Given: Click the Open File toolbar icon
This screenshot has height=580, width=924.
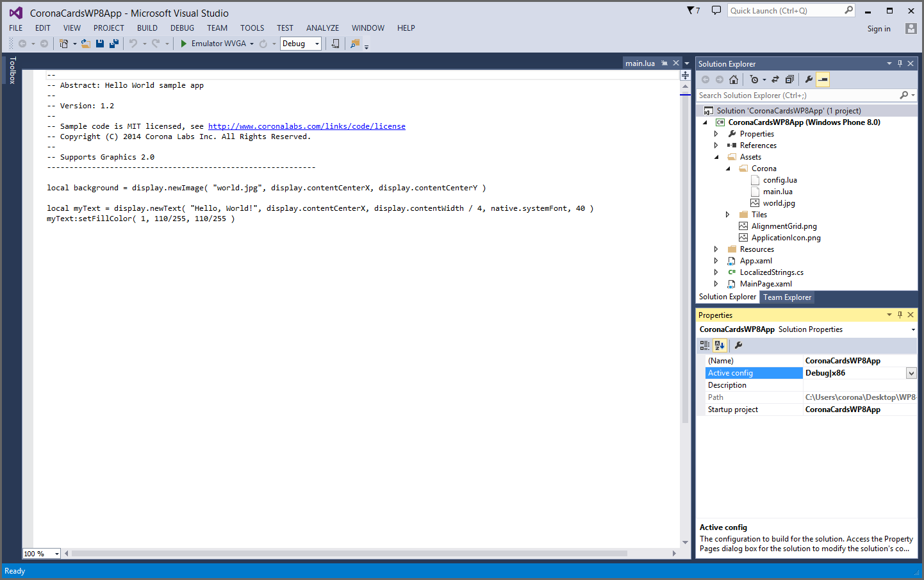Looking at the screenshot, I should click(x=85, y=44).
